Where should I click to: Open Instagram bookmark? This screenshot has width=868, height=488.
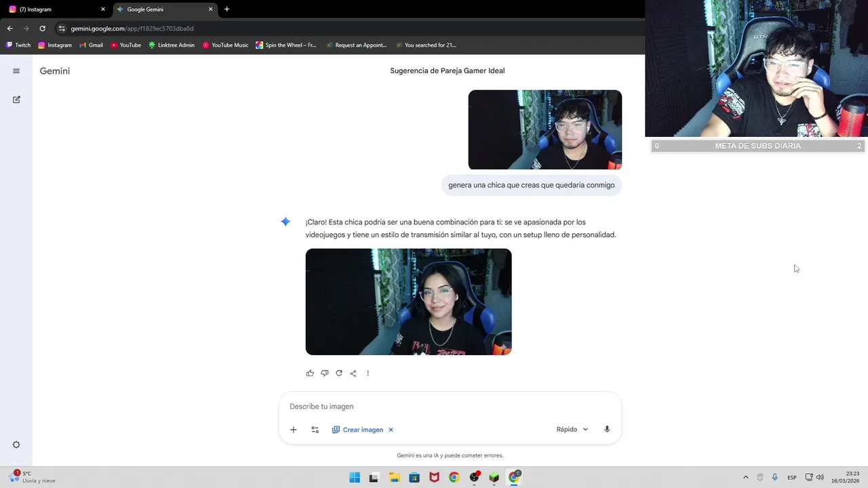(55, 45)
